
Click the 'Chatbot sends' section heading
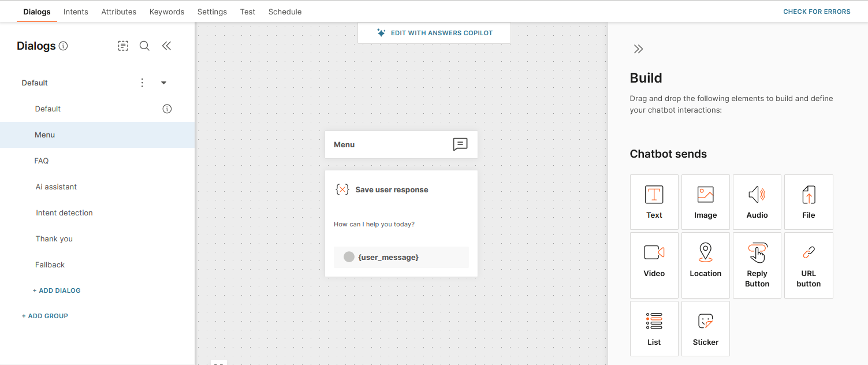(668, 154)
